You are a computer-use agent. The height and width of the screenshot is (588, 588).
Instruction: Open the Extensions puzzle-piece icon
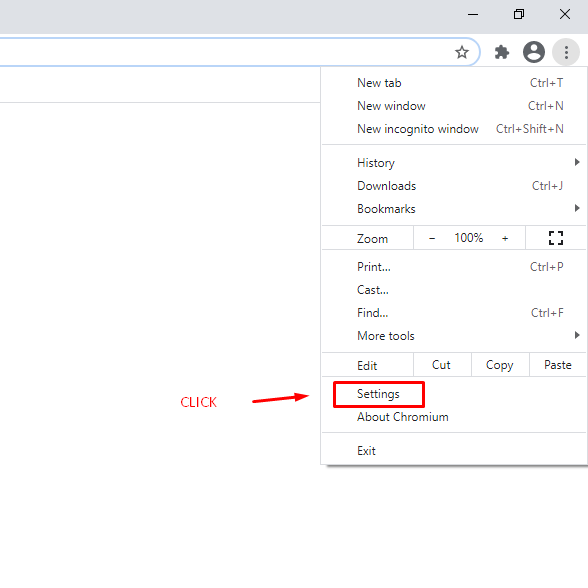(501, 52)
